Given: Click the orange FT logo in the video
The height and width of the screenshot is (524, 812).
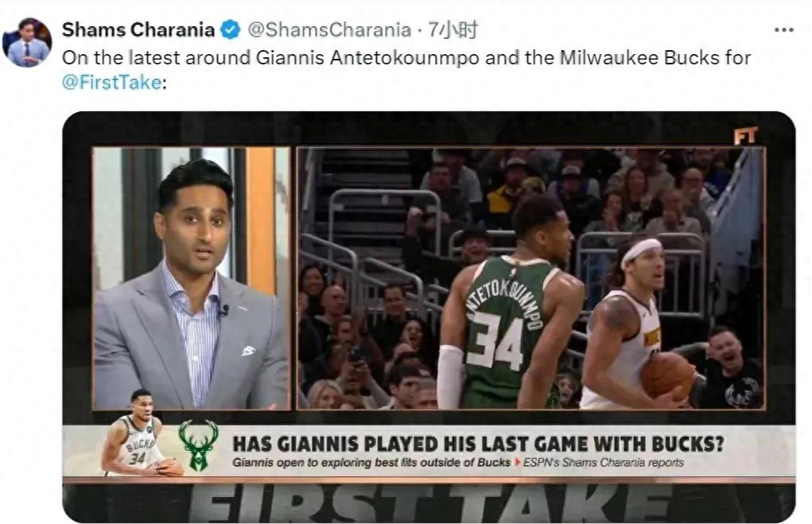Looking at the screenshot, I should click(745, 136).
